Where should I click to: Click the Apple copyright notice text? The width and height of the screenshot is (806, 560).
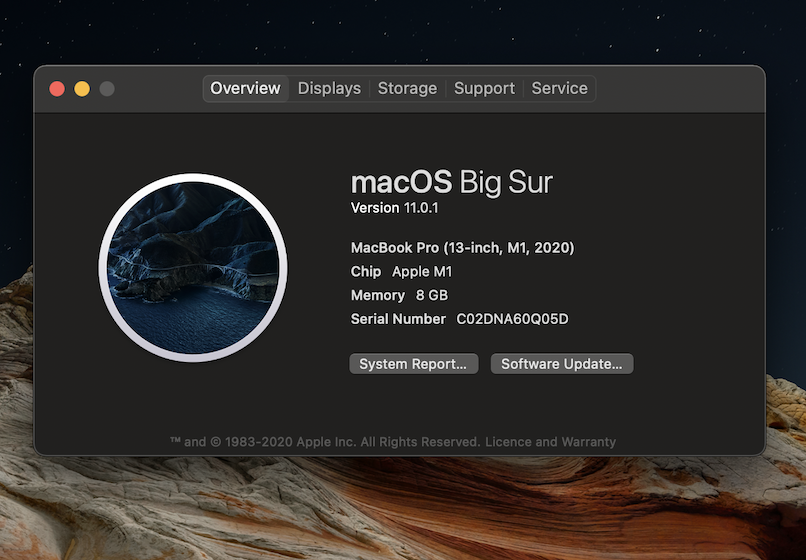325,442
